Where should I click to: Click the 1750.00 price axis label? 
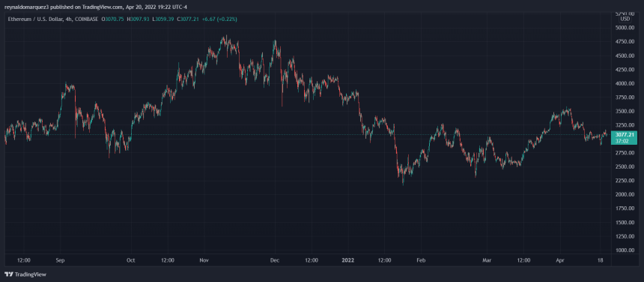(625, 208)
